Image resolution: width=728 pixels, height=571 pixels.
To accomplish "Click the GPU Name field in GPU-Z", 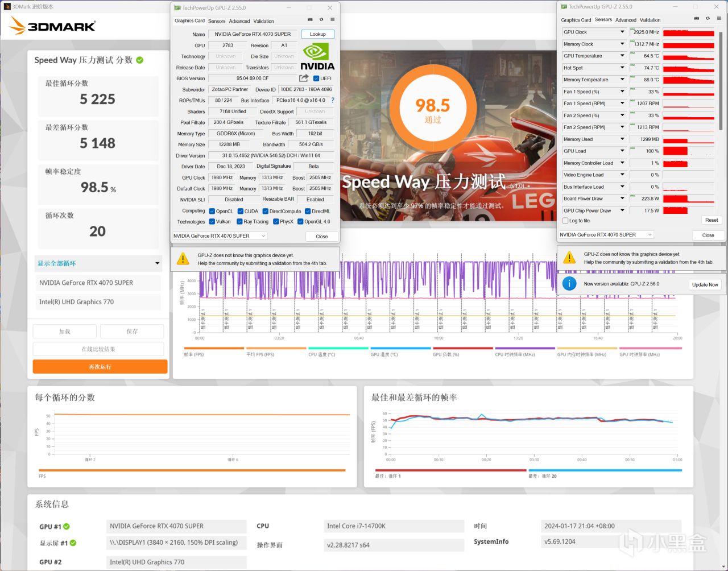I will pyautogui.click(x=253, y=34).
